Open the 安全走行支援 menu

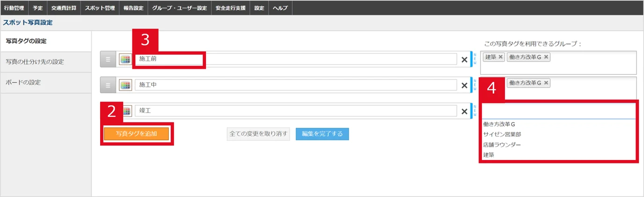[230, 8]
